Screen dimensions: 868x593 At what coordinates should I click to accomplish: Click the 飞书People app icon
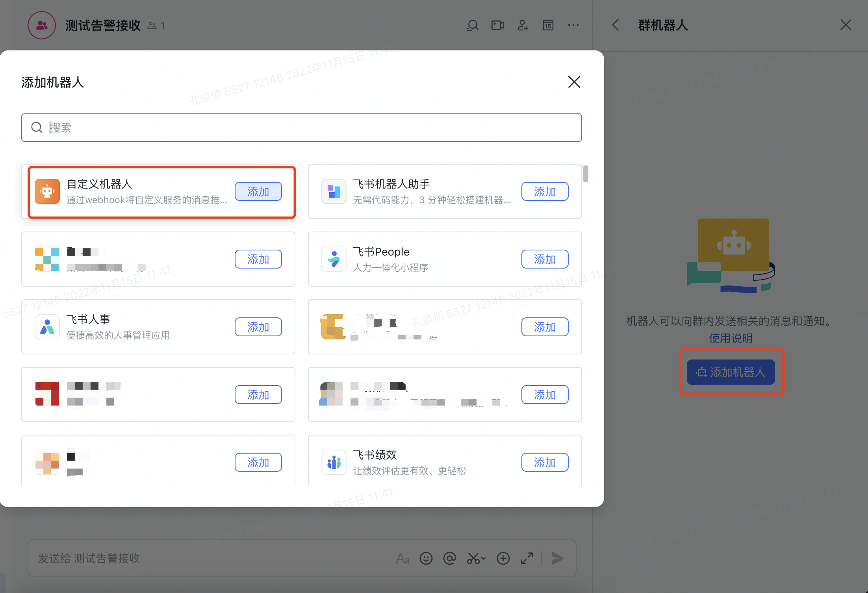pos(334,259)
